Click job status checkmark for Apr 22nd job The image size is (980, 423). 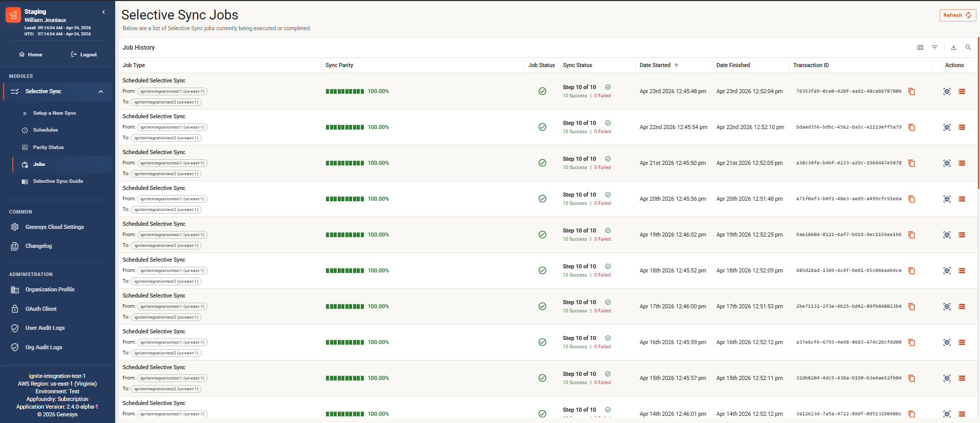tap(542, 127)
